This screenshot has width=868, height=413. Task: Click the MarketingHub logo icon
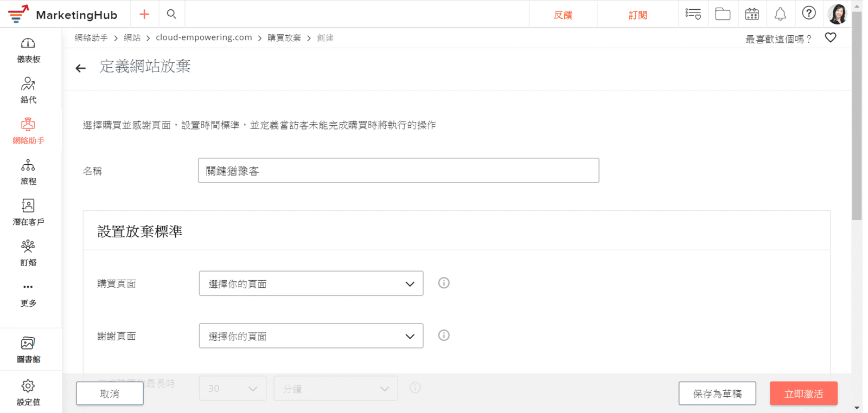18,14
